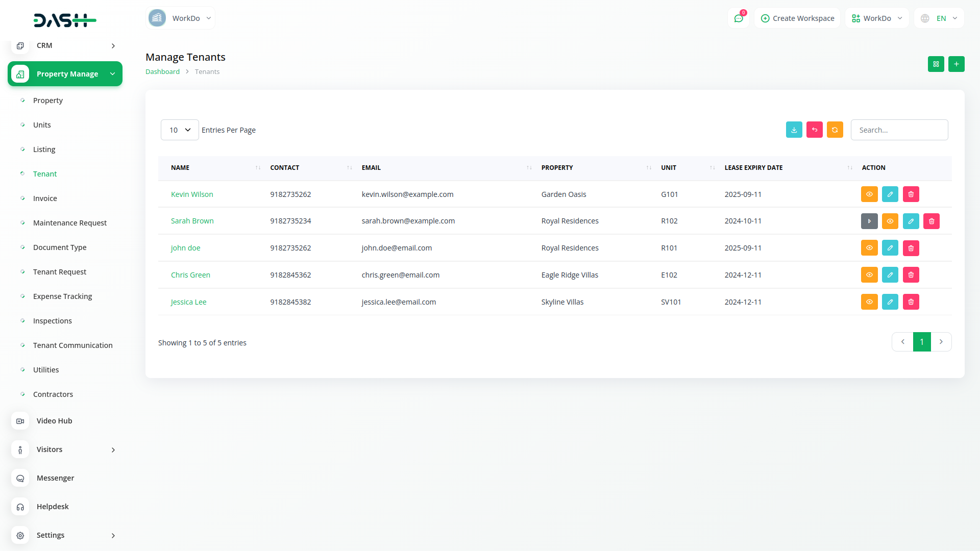Click the tenant Search input field
Viewport: 980px width, 551px height.
coord(899,130)
